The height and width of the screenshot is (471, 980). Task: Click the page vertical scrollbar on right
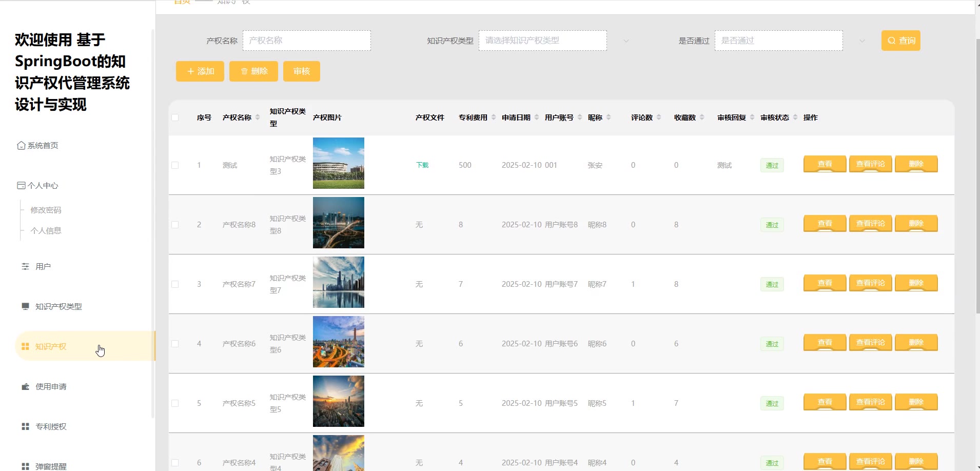point(977,174)
